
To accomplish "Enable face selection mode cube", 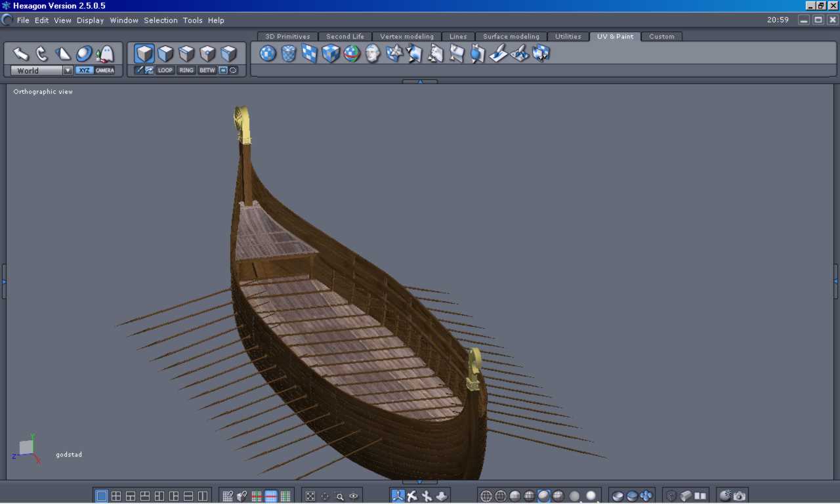I will 165,53.
